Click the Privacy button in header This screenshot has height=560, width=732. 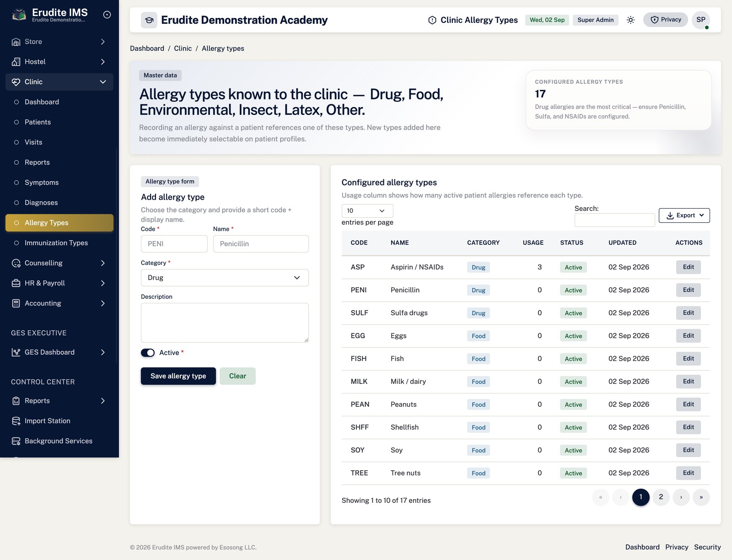coord(666,20)
